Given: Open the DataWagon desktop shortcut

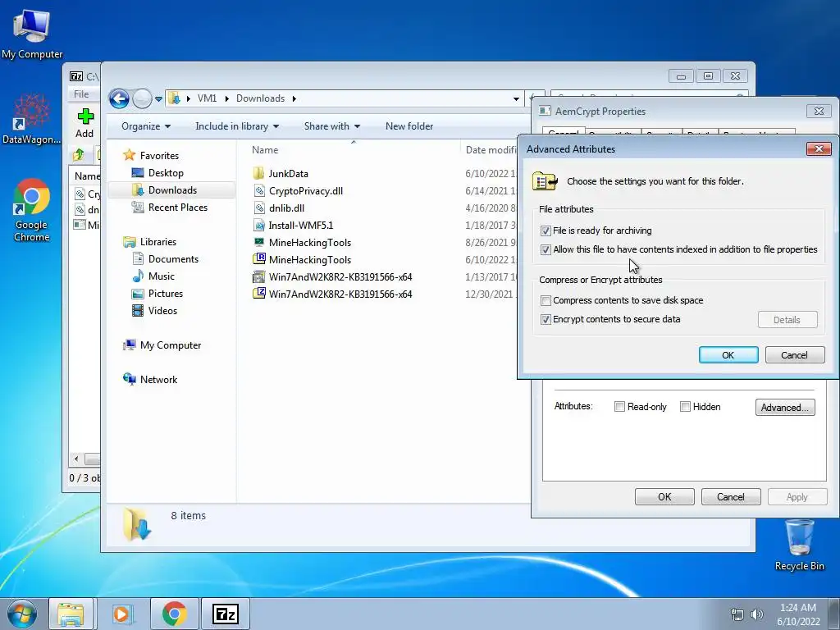Looking at the screenshot, I should [x=31, y=119].
